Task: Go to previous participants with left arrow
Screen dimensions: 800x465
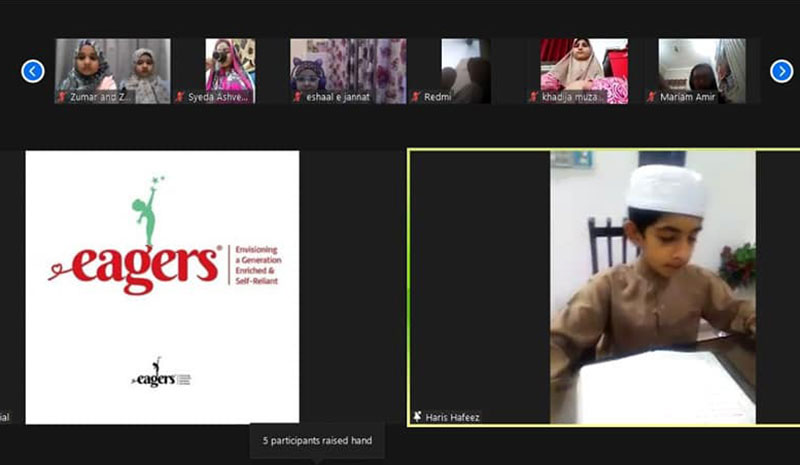Action: click(33, 71)
